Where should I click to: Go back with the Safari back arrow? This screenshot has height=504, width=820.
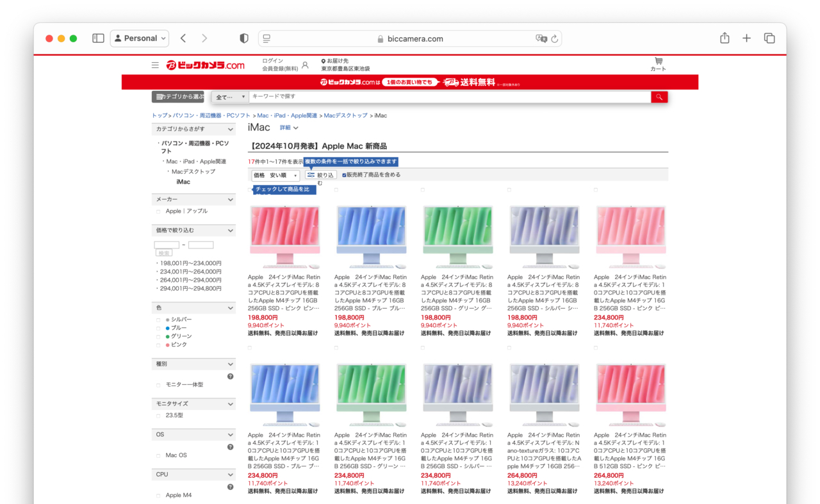(183, 38)
